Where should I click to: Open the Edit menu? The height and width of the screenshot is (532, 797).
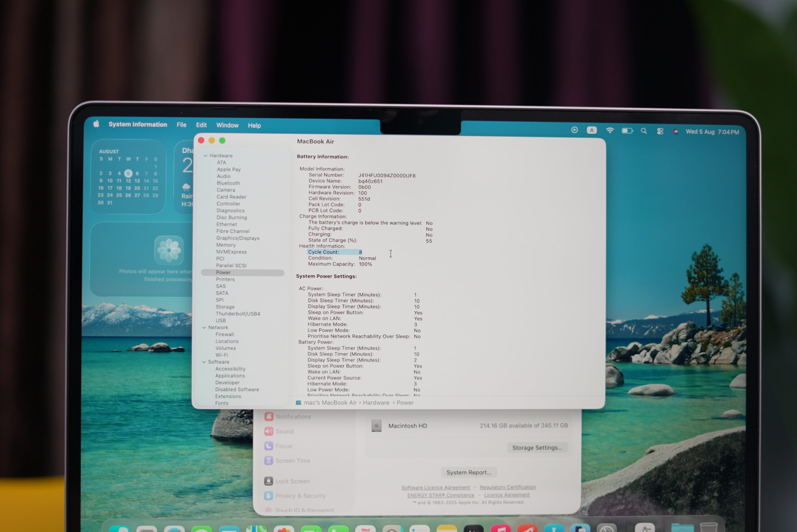pos(201,125)
